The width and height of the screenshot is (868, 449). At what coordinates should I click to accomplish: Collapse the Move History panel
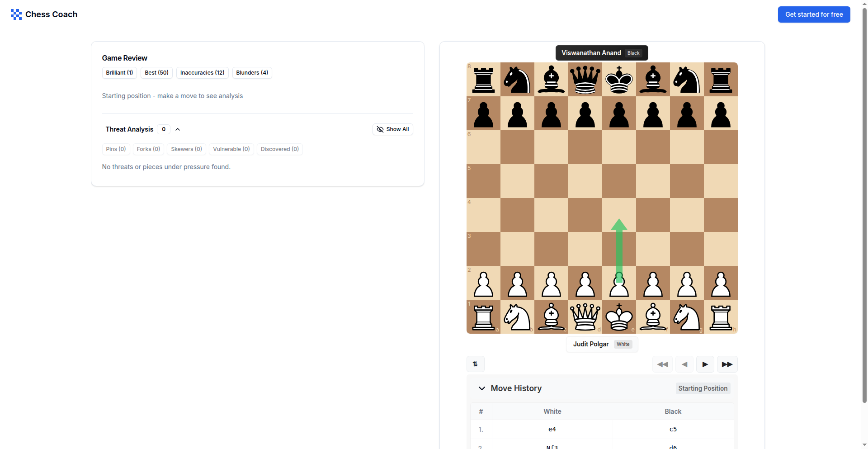[482, 388]
